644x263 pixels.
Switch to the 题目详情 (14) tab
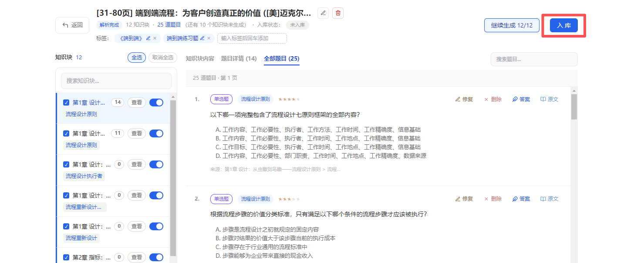point(239,58)
